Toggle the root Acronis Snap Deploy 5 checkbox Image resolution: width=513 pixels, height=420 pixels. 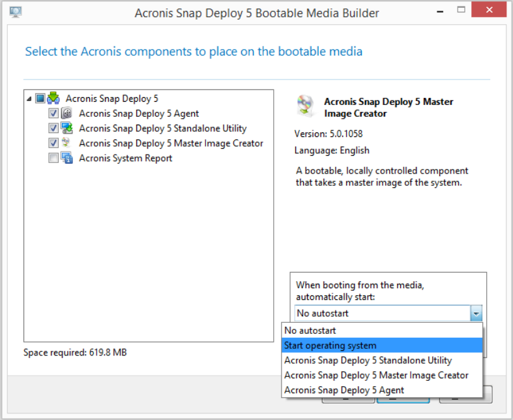(40, 98)
